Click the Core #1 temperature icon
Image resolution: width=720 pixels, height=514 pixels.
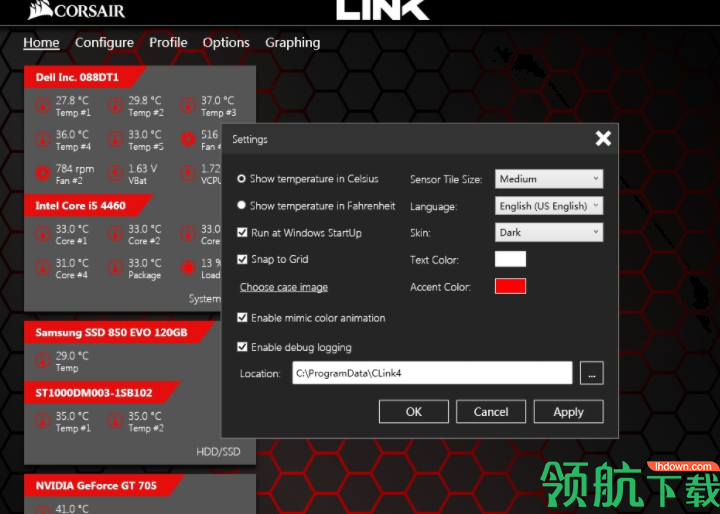point(43,234)
